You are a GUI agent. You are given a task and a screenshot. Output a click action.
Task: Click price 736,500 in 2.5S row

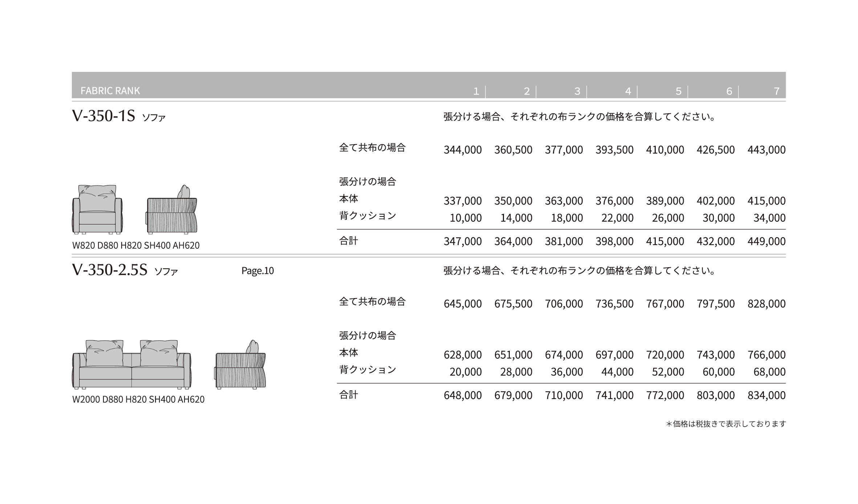point(614,304)
